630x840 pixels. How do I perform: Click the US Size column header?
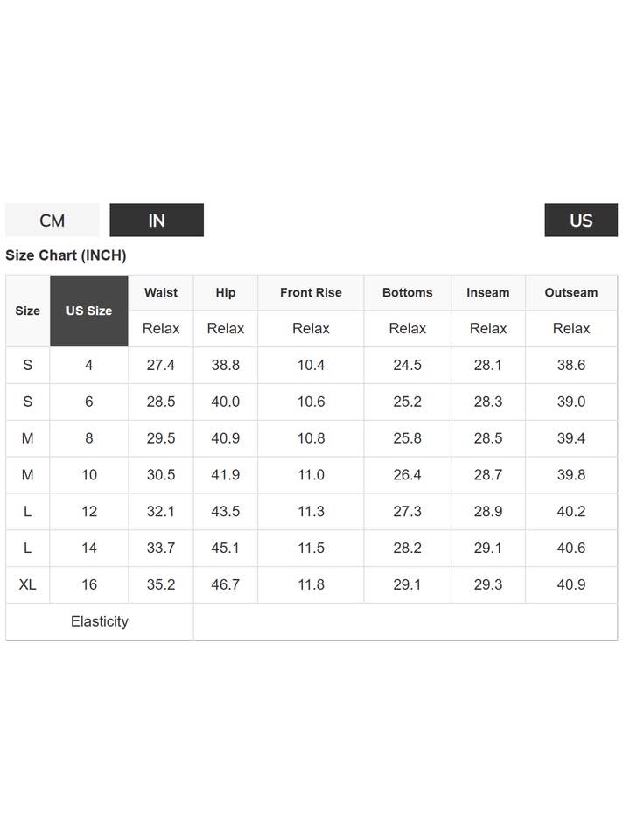coord(89,311)
